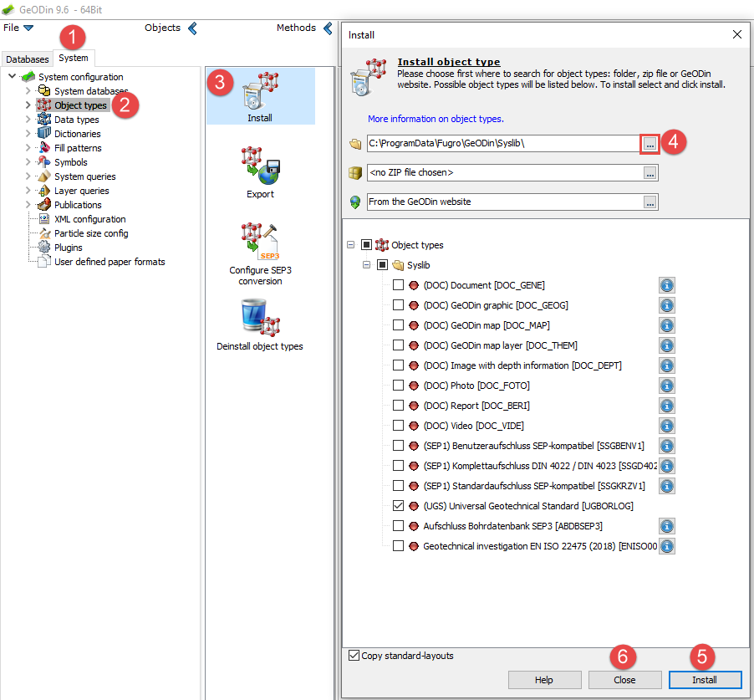Select the Install object type icon
The height and width of the screenshot is (700, 754).
coord(260,92)
